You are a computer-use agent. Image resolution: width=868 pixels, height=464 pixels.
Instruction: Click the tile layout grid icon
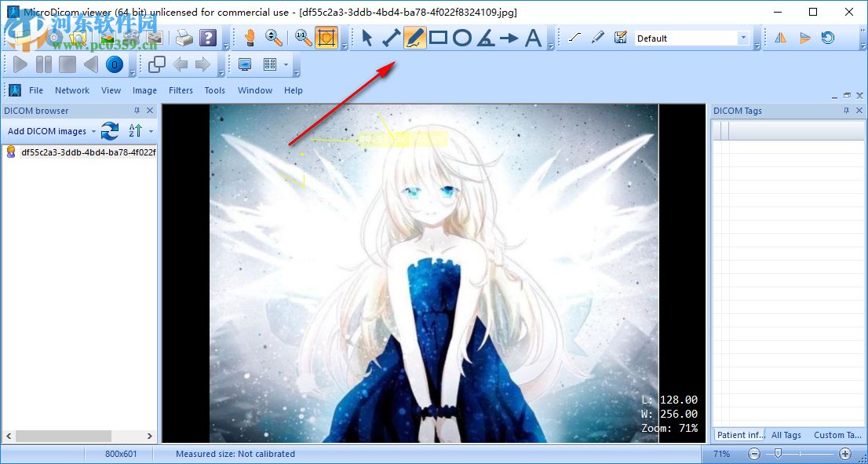[x=270, y=65]
